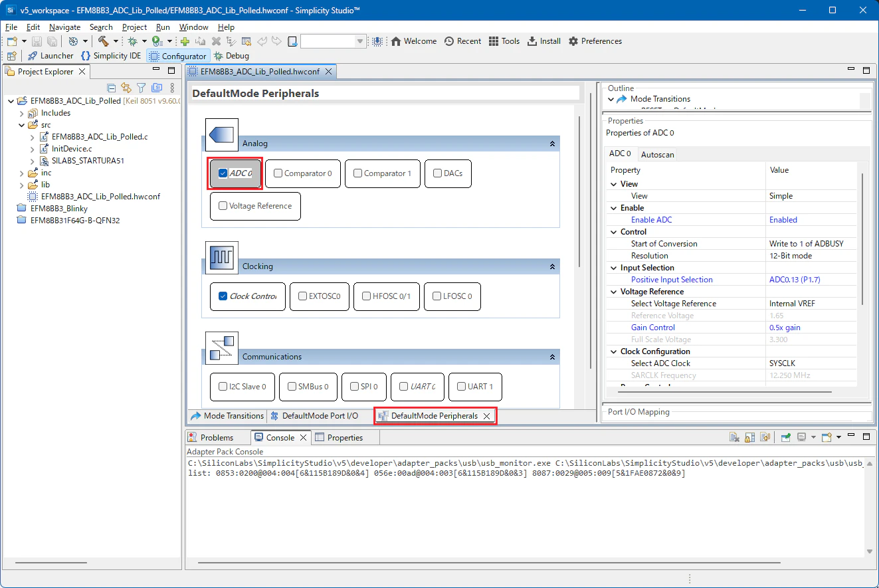Viewport: 879px width, 588px height.
Task: Collapse the Analog section
Action: [552, 144]
